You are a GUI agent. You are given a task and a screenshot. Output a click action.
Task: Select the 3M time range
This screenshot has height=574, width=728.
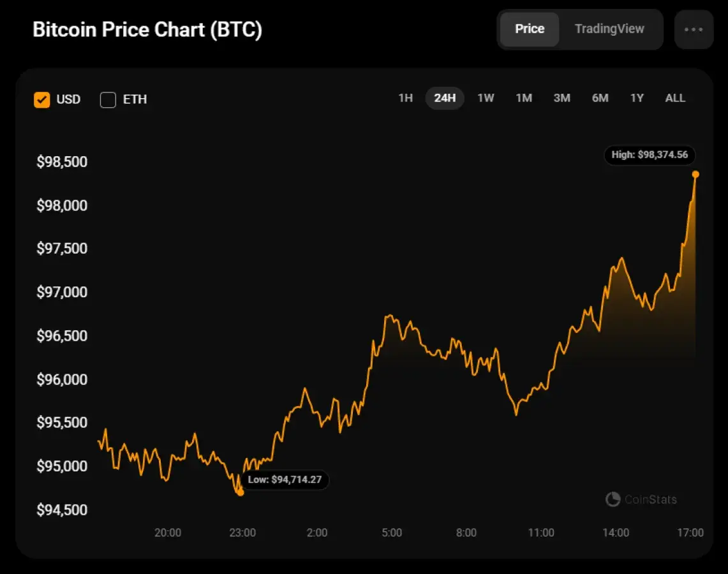(561, 98)
